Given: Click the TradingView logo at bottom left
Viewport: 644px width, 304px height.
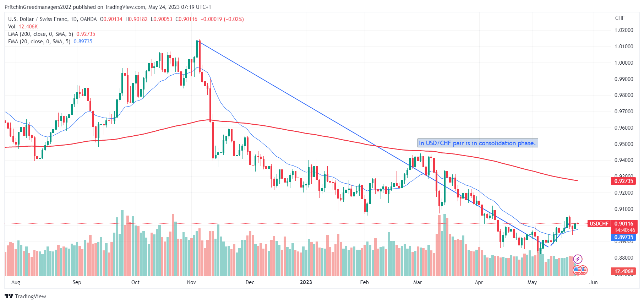Looking at the screenshot, I should point(25,296).
